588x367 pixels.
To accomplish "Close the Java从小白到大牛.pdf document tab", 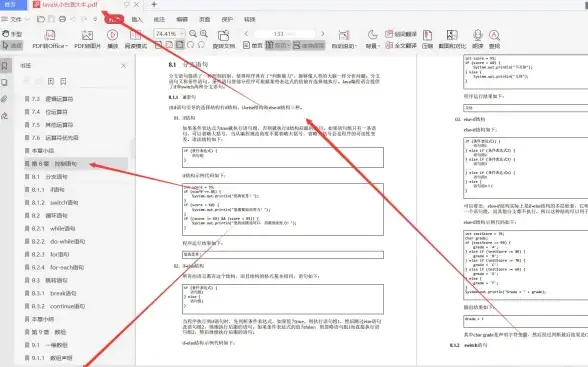I will pyautogui.click(x=136, y=4).
